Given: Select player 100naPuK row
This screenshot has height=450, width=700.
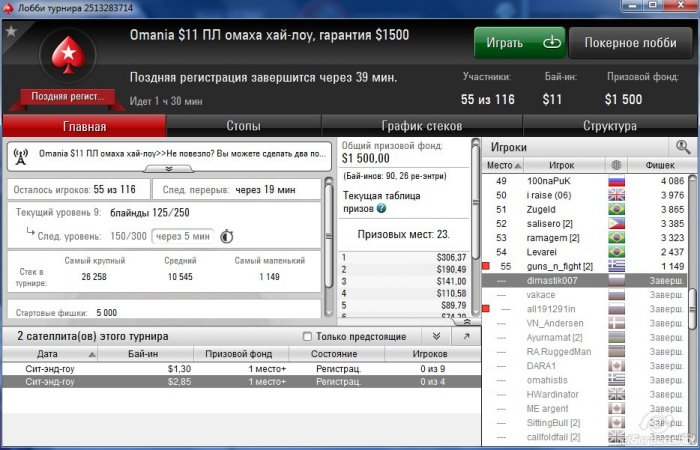Looking at the screenshot, I should [585, 181].
